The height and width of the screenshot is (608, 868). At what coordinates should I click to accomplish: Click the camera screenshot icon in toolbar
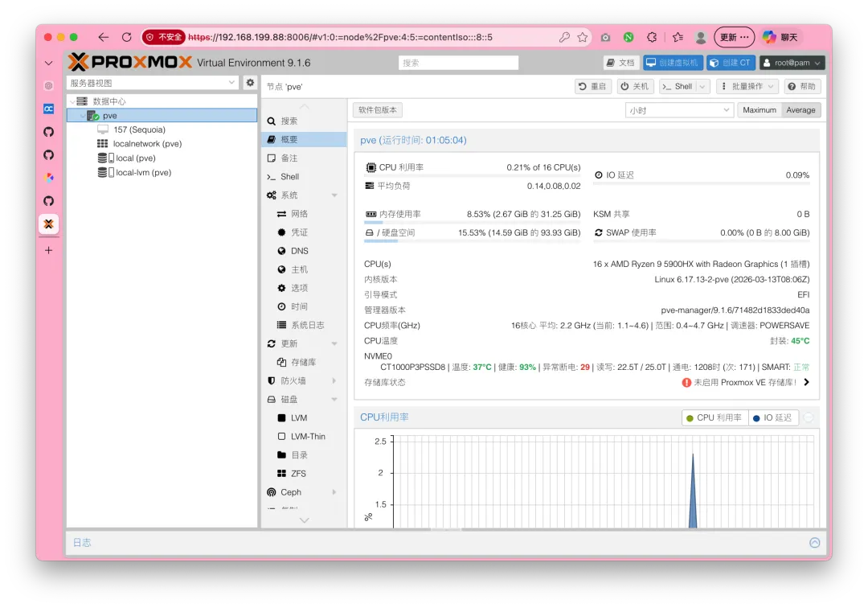606,37
